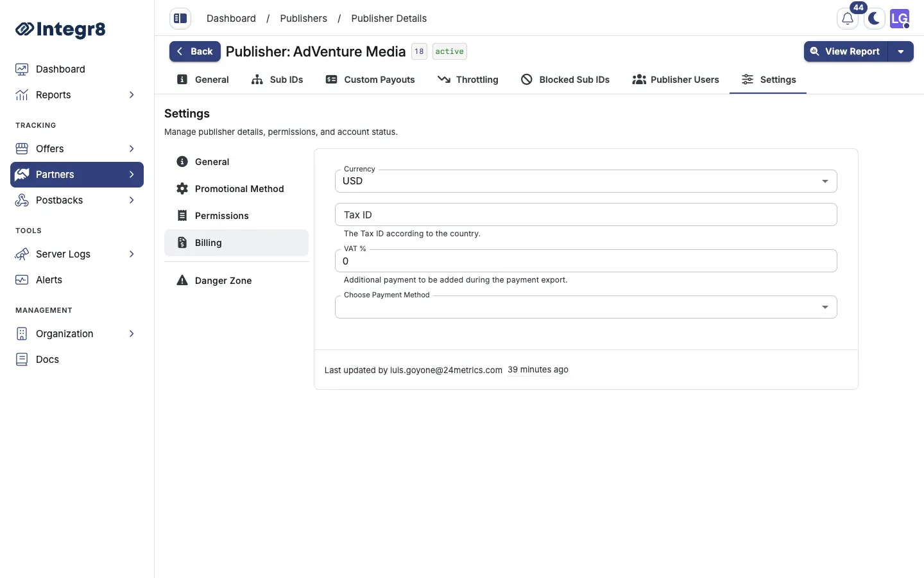Open the Choose Payment Method dropdown

586,307
